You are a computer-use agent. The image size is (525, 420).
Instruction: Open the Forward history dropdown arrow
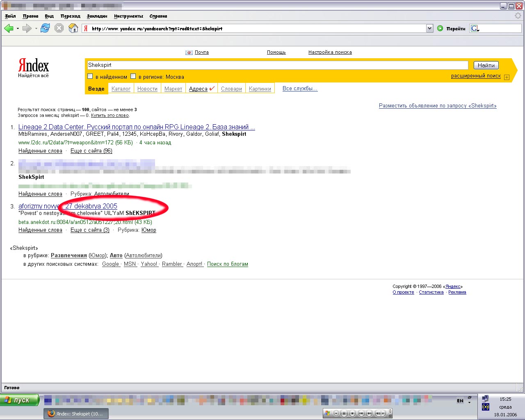(x=36, y=29)
